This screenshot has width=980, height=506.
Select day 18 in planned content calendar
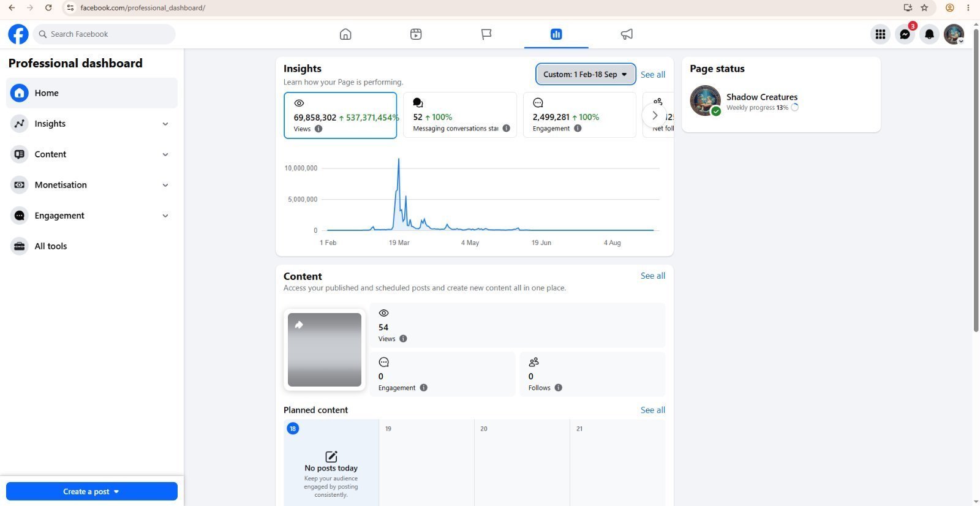click(293, 429)
